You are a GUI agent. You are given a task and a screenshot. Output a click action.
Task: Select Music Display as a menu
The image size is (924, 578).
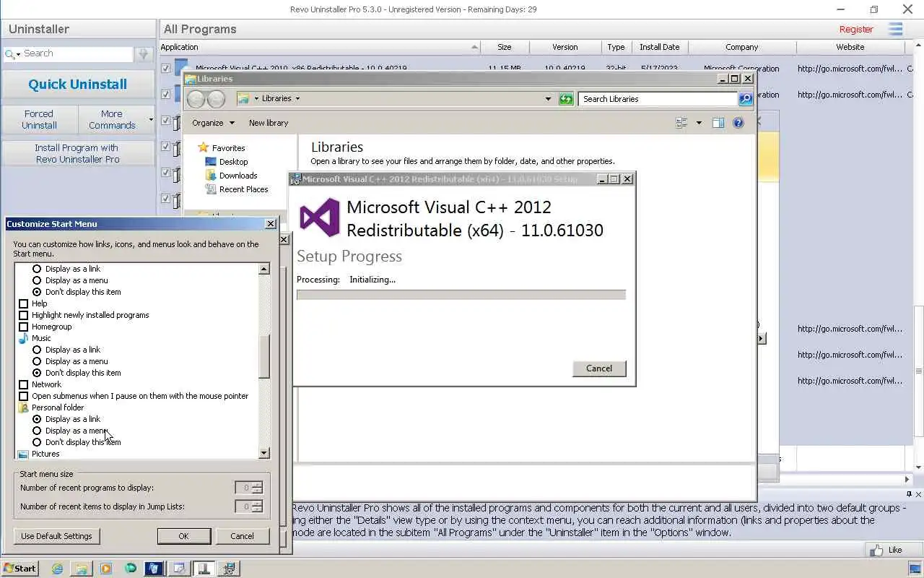click(37, 361)
